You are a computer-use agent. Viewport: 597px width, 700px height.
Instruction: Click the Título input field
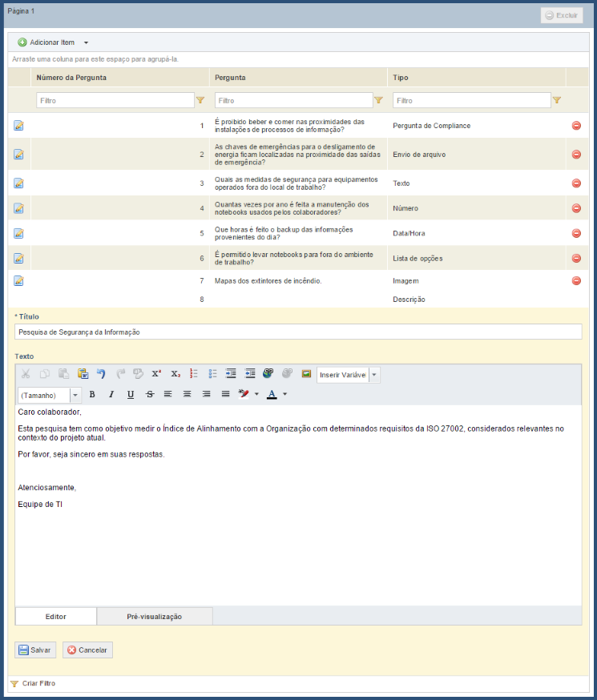(298, 332)
